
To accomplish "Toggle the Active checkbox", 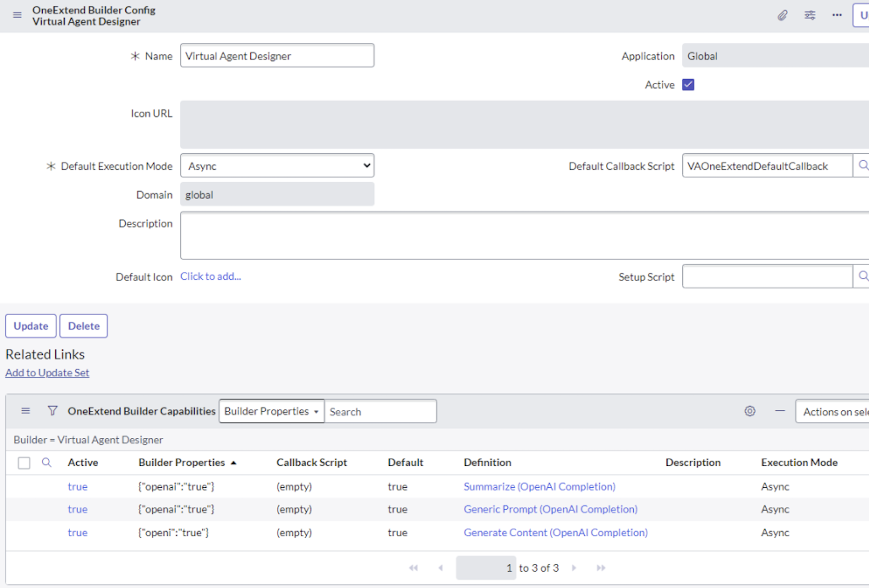I will click(688, 85).
